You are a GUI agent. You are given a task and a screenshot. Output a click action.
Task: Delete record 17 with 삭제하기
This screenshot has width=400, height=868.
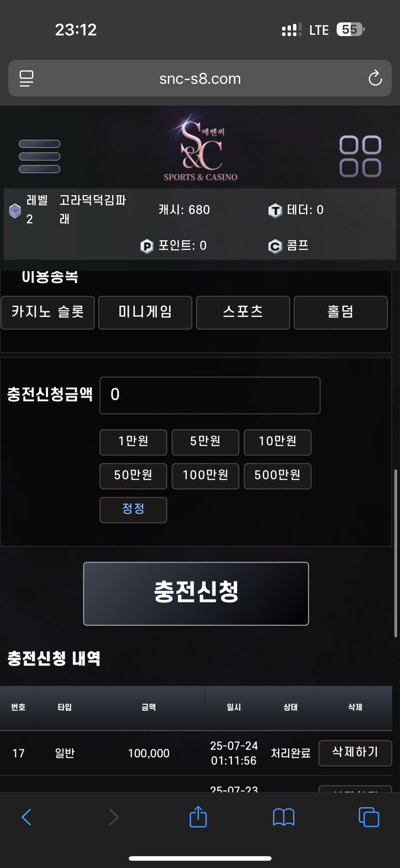(x=355, y=753)
